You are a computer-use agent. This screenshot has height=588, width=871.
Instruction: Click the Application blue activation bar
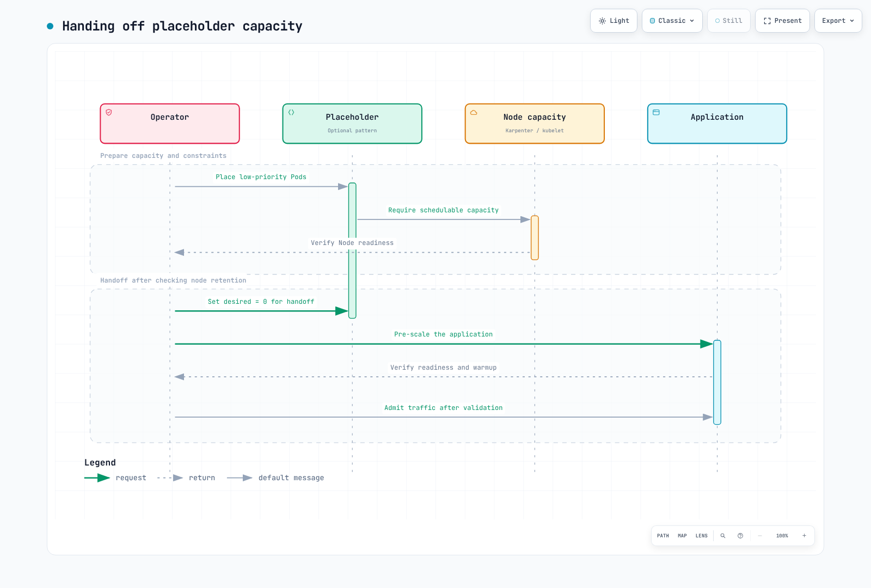point(717,382)
